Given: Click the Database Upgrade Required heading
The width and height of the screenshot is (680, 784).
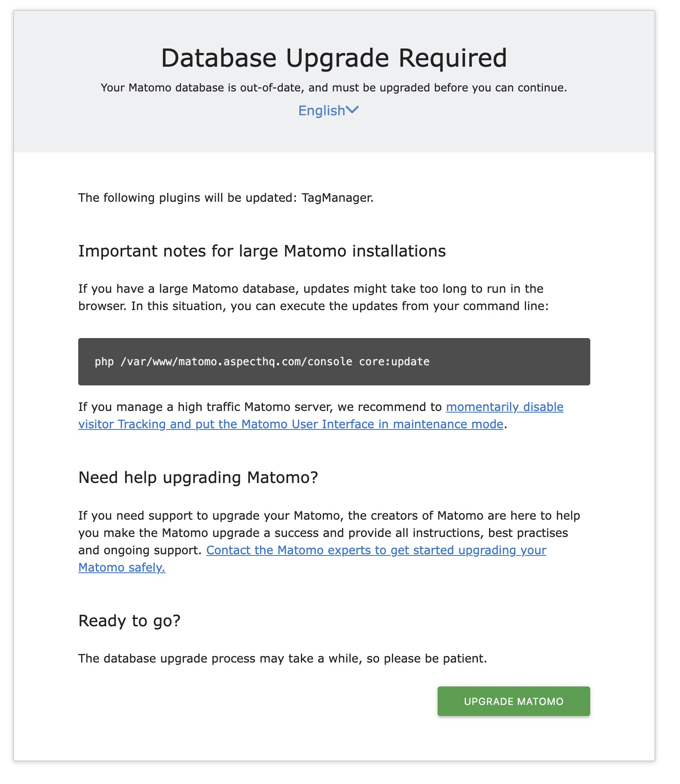Looking at the screenshot, I should pyautogui.click(x=334, y=58).
